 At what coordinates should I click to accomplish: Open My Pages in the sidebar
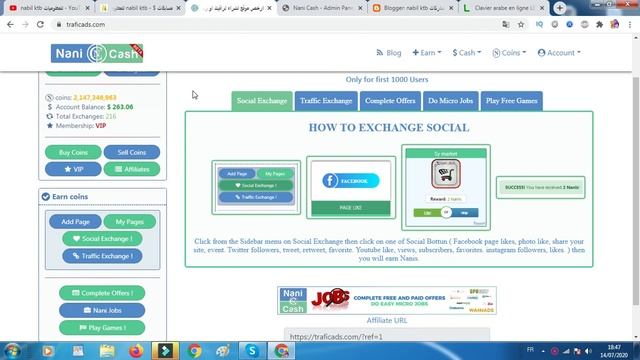tap(130, 222)
